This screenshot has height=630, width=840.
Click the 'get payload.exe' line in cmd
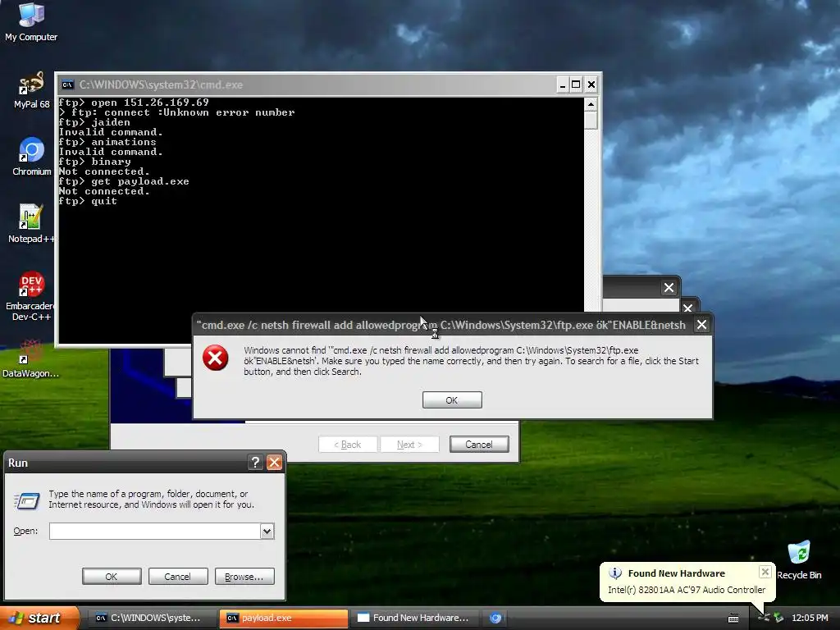pyautogui.click(x=124, y=181)
